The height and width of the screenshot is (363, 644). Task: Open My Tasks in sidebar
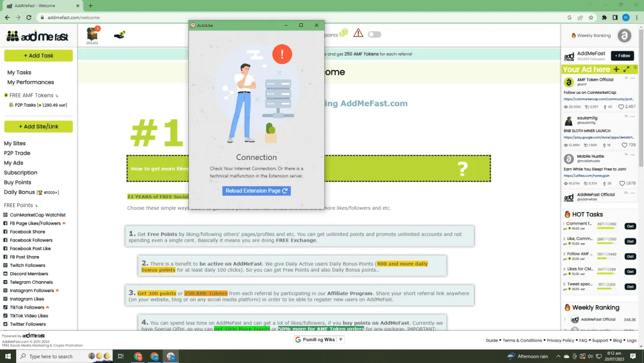[x=19, y=72]
